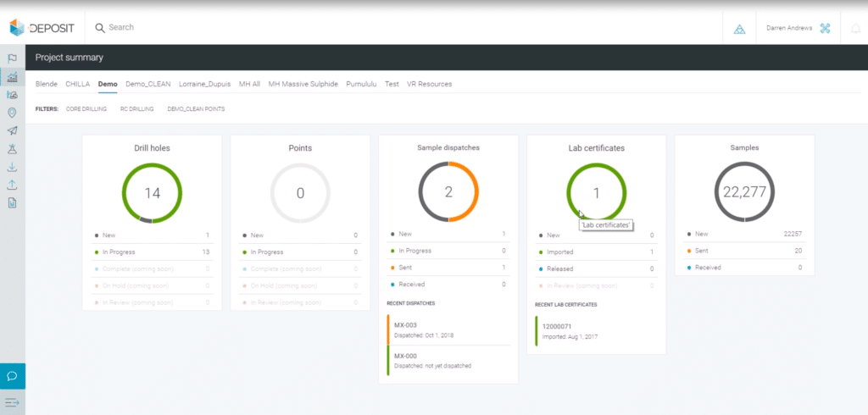868x415 pixels.
Task: Open the document report sidebar icon
Action: [x=12, y=202]
